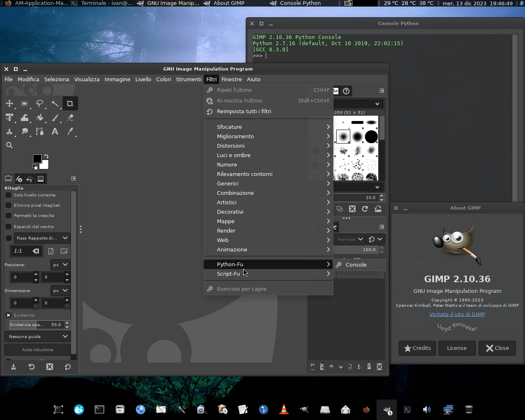Image resolution: width=525 pixels, height=420 pixels.
Task: Open Posizione unit px dropdown
Action: tap(60, 265)
